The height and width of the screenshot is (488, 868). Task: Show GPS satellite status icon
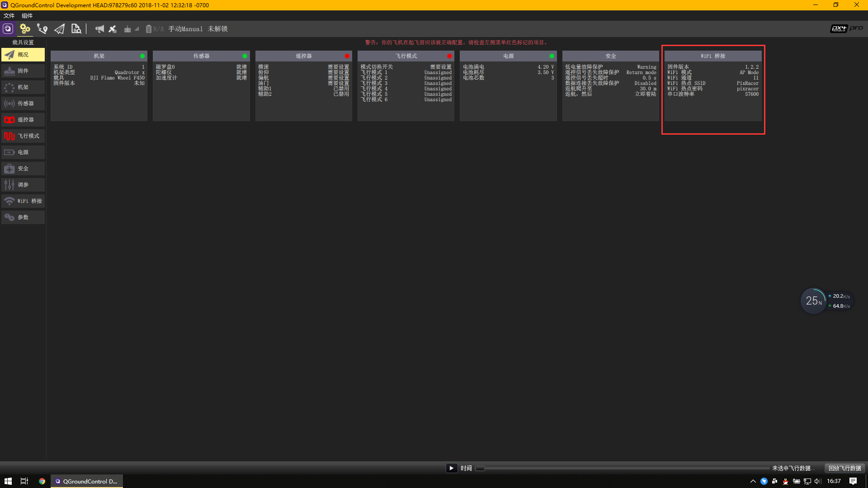113,29
